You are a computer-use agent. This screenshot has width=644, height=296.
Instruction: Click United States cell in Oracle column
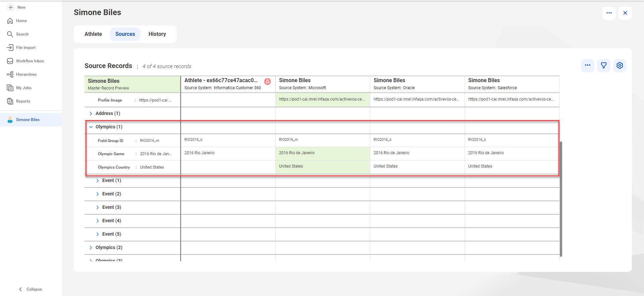pyautogui.click(x=417, y=166)
